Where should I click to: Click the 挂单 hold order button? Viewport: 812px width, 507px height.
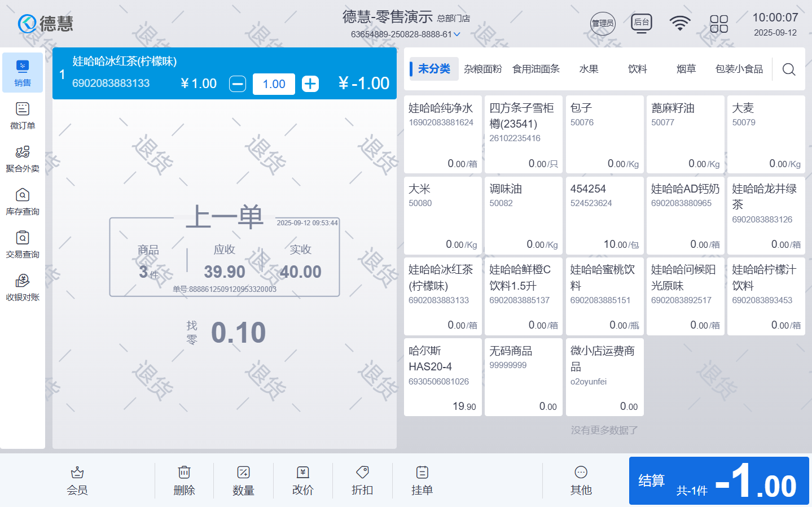click(422, 481)
